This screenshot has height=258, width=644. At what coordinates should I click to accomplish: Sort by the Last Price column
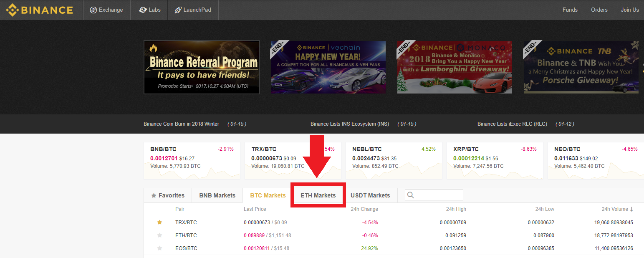tap(255, 209)
